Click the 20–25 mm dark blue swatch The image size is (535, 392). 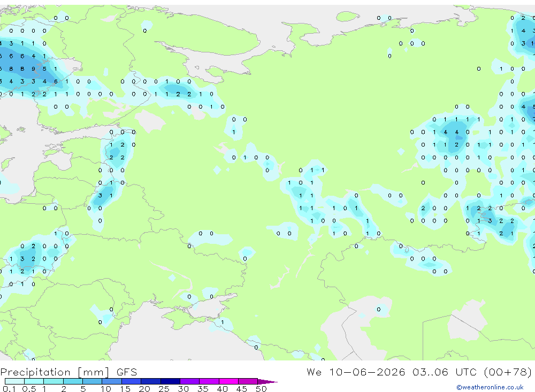point(151,381)
